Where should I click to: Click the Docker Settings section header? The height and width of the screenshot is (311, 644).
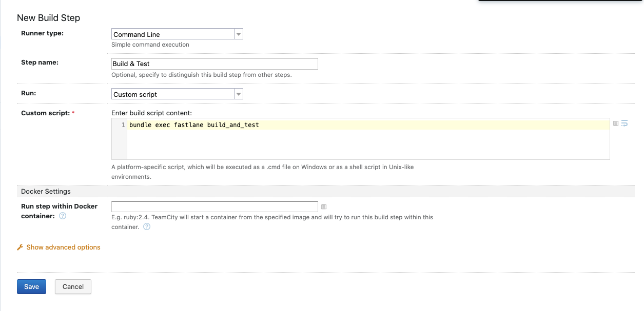pyautogui.click(x=46, y=192)
